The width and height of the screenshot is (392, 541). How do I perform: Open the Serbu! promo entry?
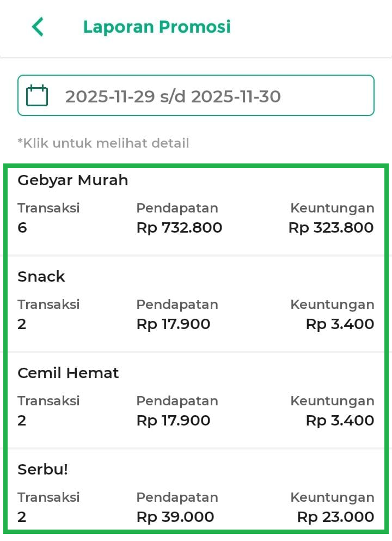point(43,470)
